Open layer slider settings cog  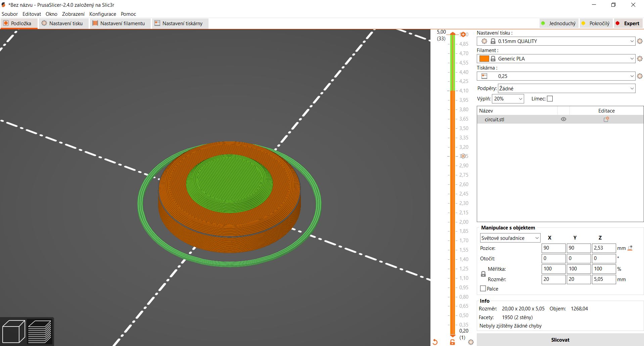[x=471, y=342]
